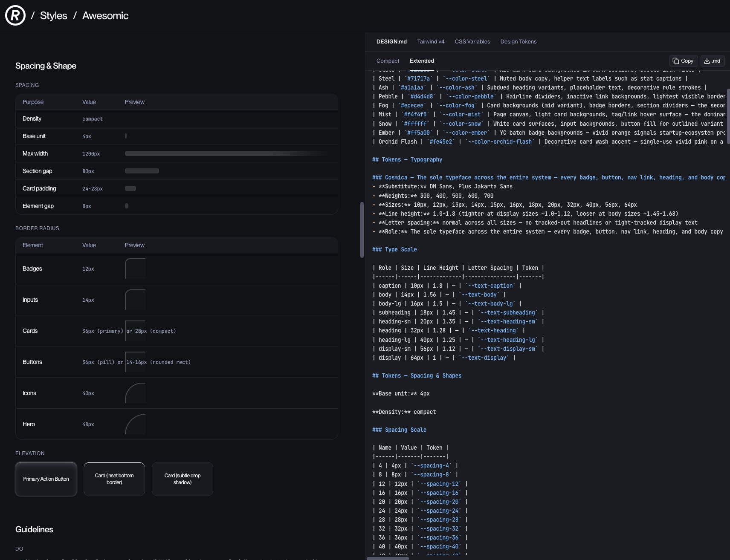Image resolution: width=730 pixels, height=560 pixels.
Task: Click the '### Spacing Scale' code heading
Action: click(x=399, y=430)
